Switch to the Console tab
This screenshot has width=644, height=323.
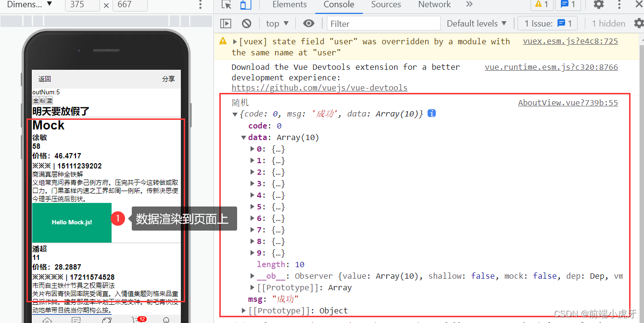339,5
